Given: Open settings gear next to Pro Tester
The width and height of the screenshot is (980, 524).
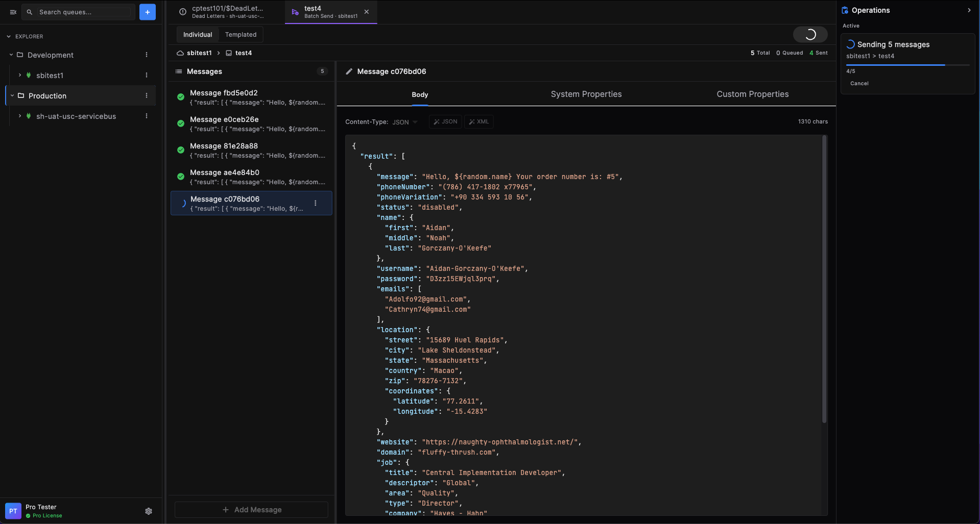Looking at the screenshot, I should click(149, 511).
